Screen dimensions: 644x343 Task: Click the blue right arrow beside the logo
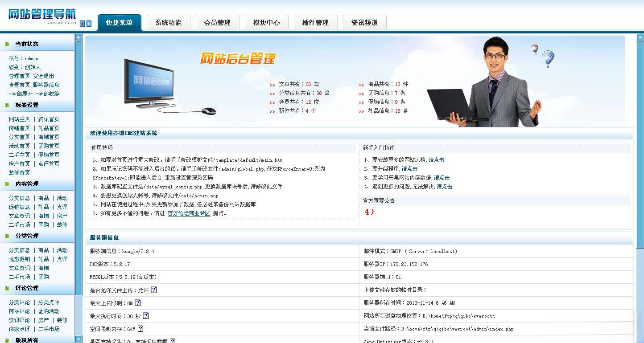89,24
